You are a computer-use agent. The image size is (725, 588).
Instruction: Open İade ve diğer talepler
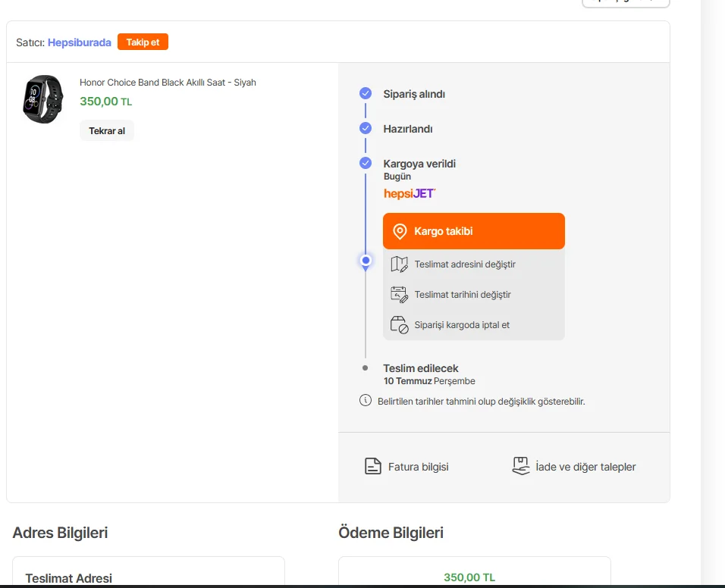pyautogui.click(x=574, y=467)
